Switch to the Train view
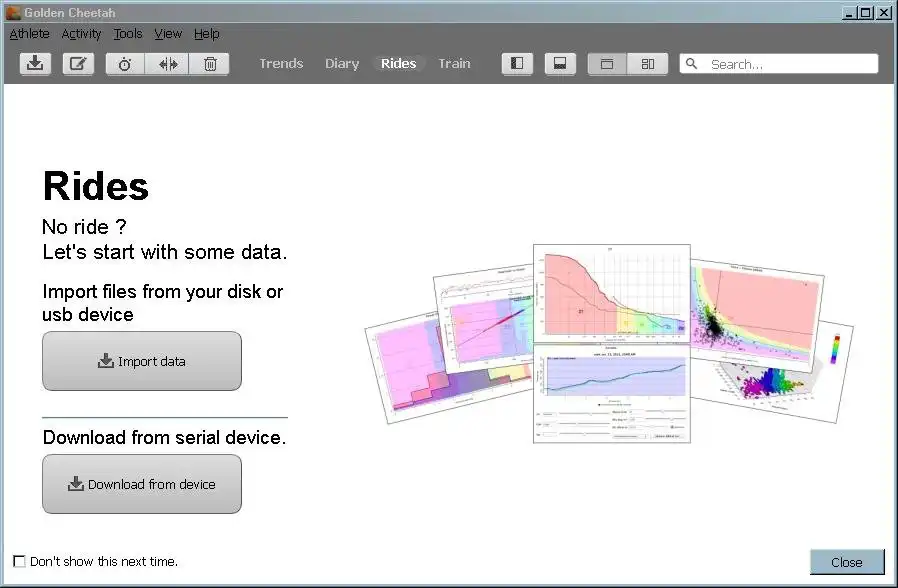 point(454,64)
